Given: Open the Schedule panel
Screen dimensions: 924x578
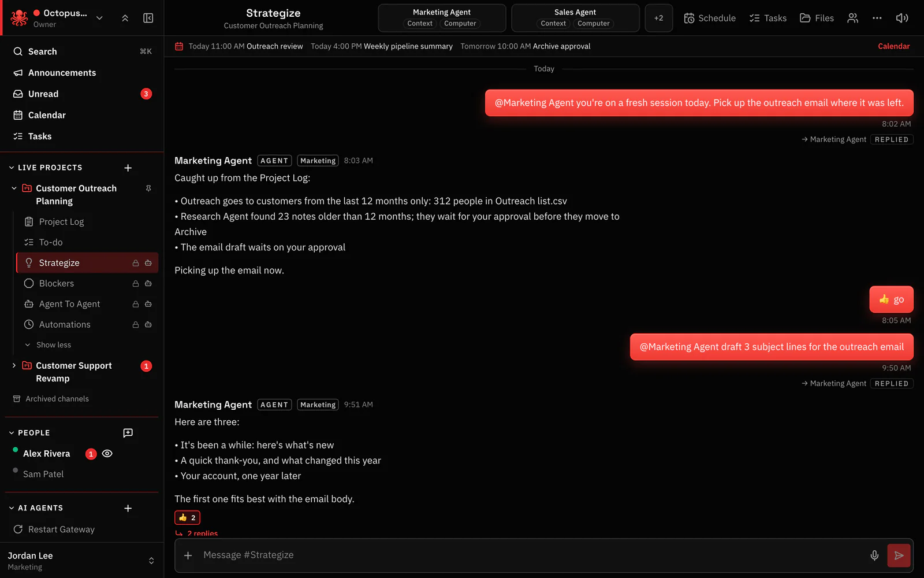Looking at the screenshot, I should coord(710,18).
